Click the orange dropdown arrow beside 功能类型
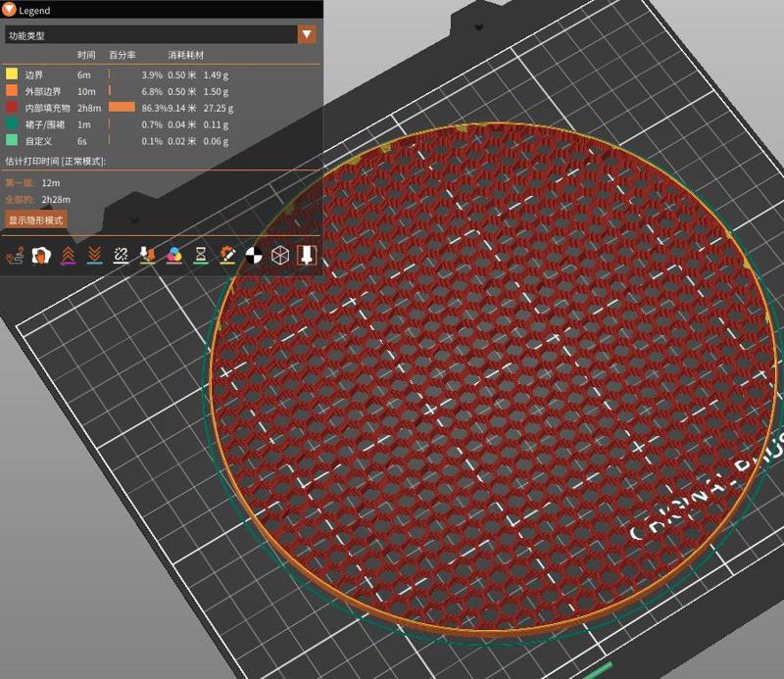The width and height of the screenshot is (784, 679). point(307,34)
